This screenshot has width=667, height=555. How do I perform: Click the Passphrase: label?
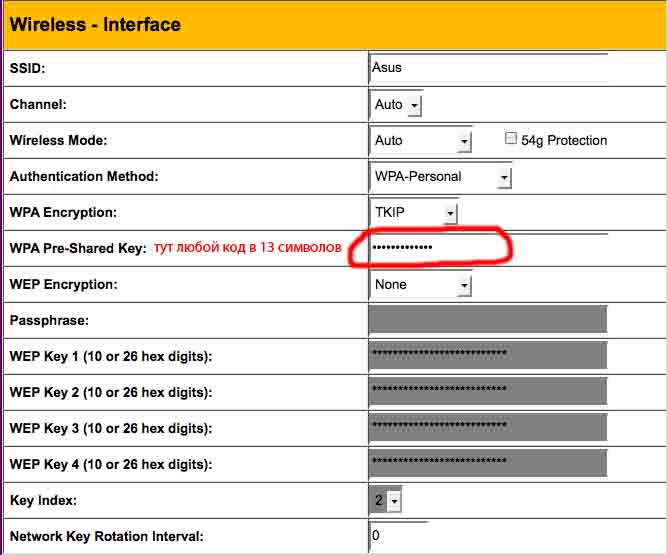point(49,320)
